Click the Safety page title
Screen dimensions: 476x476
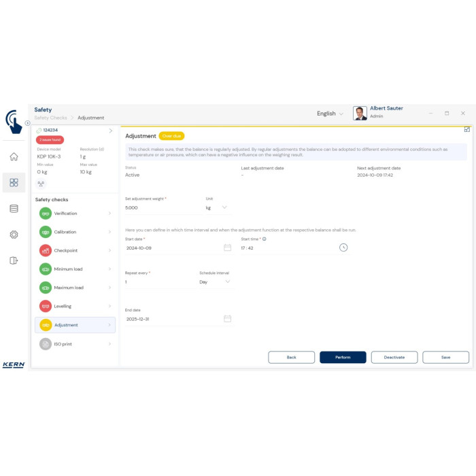click(x=43, y=109)
